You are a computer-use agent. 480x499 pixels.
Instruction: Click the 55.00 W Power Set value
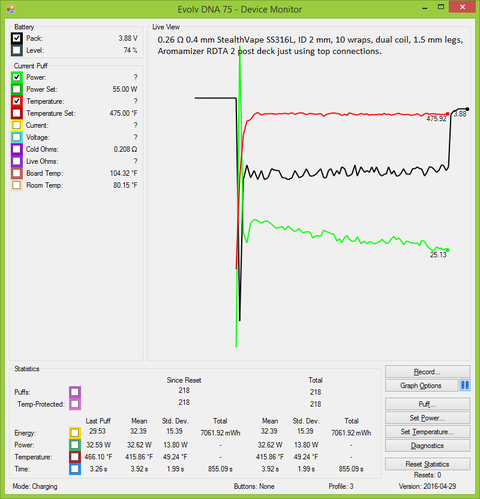coord(125,89)
